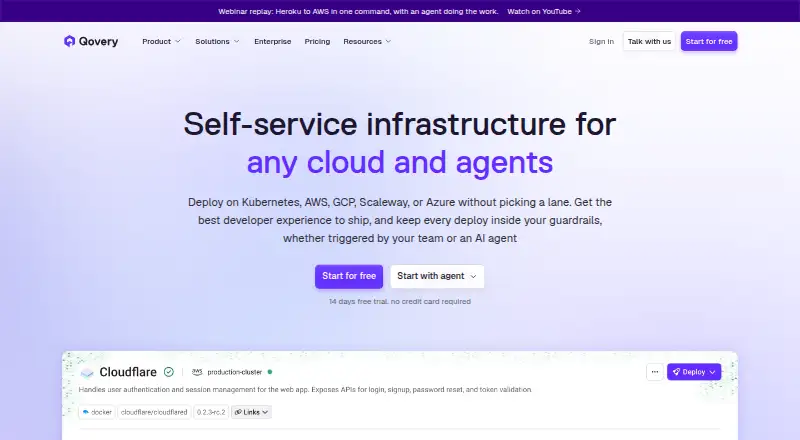Click the service description about user authentication
Screen dimensions: 800x440
click(x=305, y=389)
